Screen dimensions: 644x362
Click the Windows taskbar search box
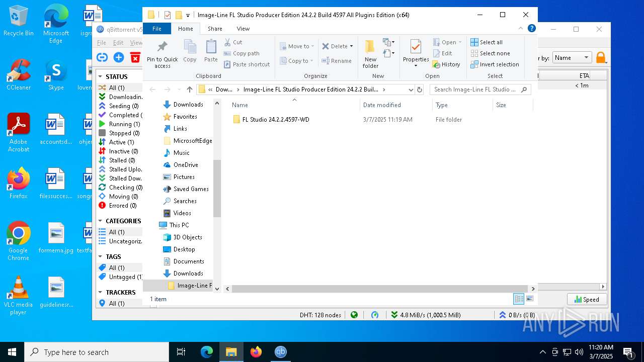point(97,352)
